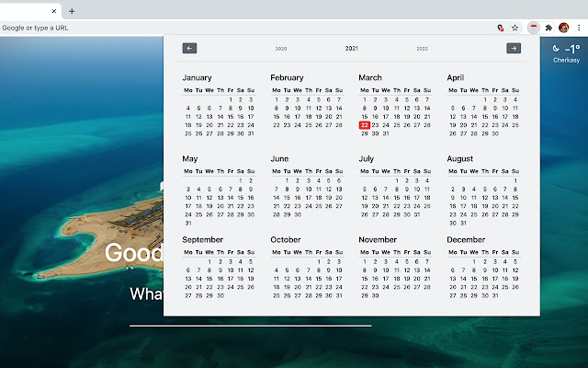Select year 2021 in header

(x=351, y=49)
